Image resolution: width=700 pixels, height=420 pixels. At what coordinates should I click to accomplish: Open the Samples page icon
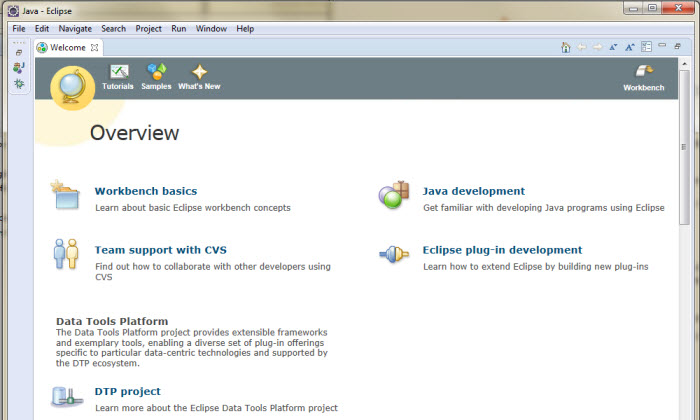(157, 72)
